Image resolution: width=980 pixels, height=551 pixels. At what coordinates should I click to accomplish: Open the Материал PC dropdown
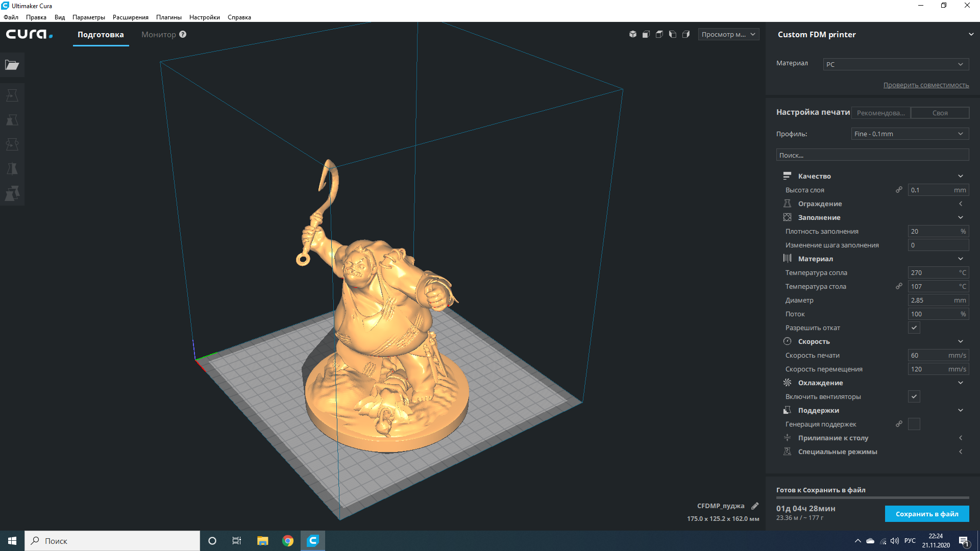point(896,64)
